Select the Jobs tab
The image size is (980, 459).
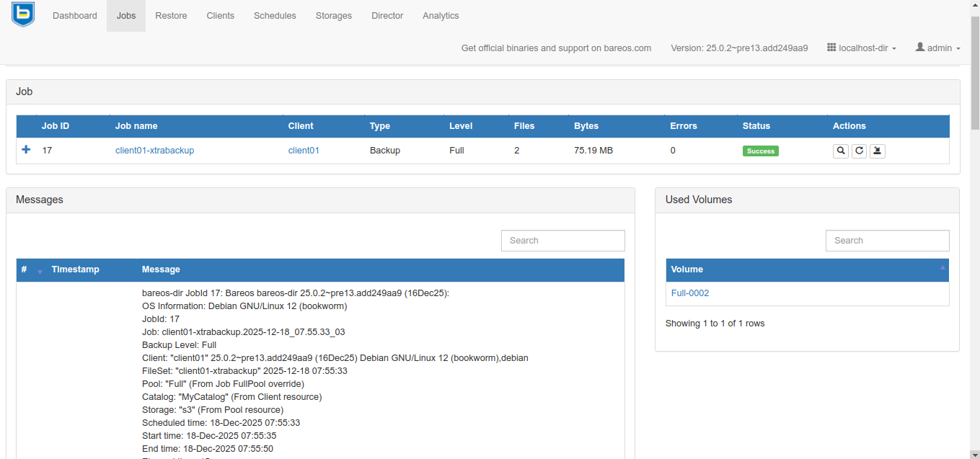click(126, 16)
